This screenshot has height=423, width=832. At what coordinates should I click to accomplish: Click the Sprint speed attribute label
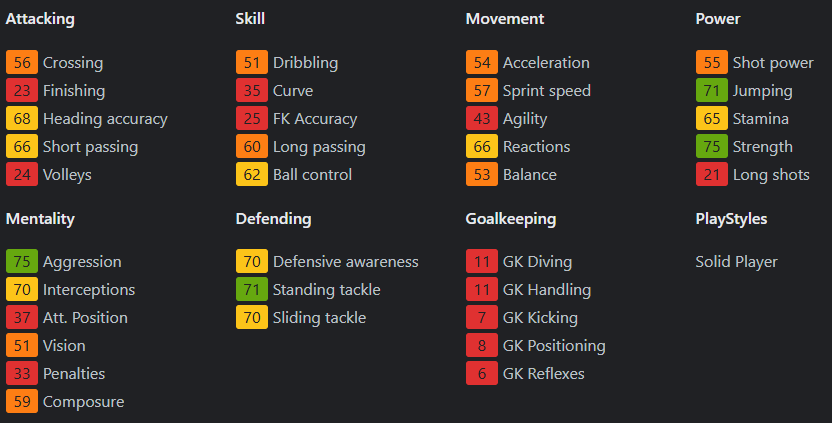tap(546, 90)
